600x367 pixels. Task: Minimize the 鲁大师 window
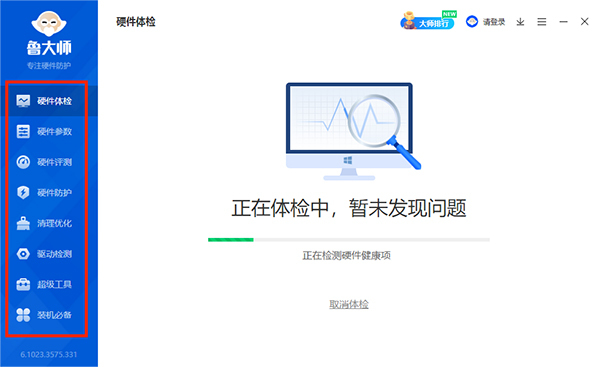563,22
